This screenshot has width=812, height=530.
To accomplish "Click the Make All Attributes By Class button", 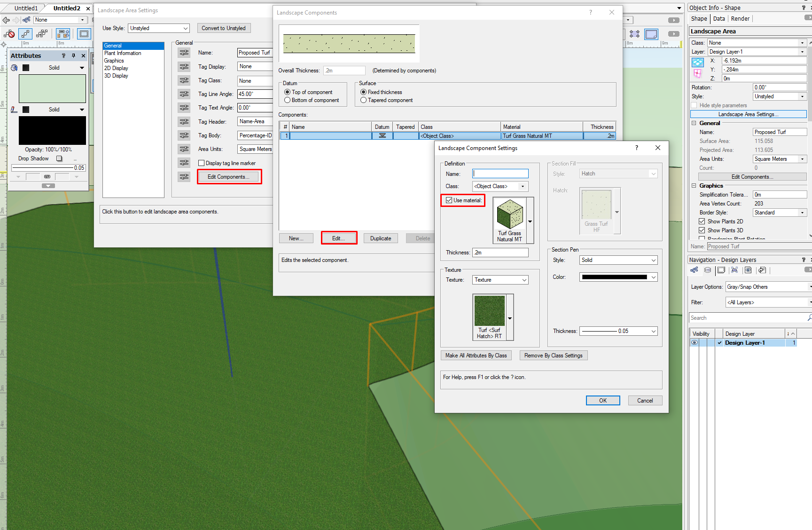I will coord(476,356).
